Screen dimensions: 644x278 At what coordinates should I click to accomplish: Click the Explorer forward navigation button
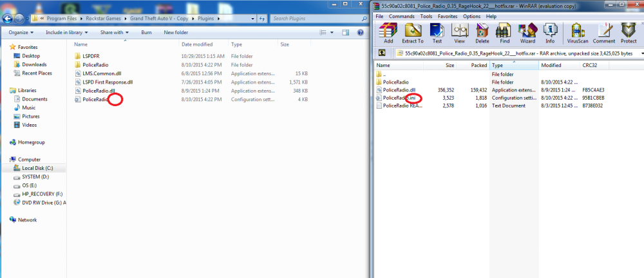pyautogui.click(x=19, y=19)
